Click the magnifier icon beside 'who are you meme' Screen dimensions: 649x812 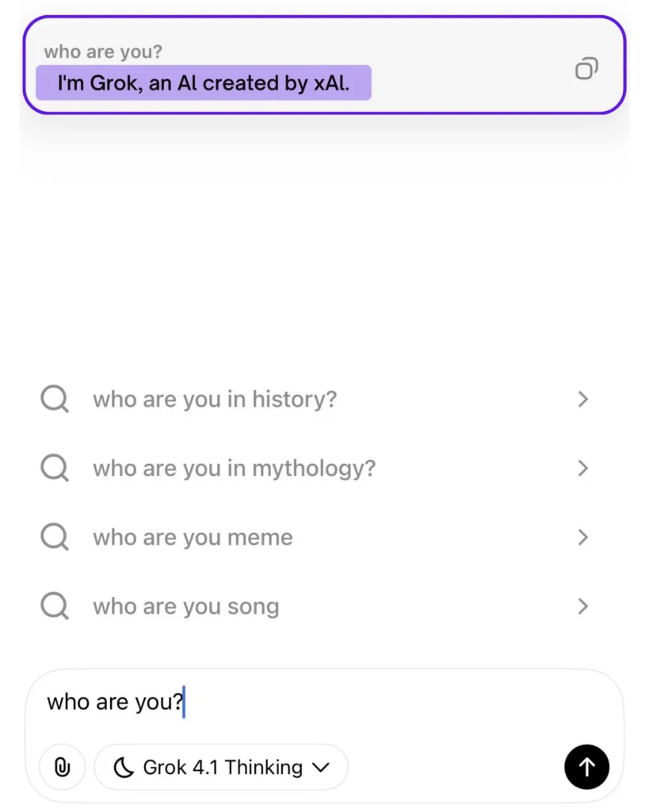(x=54, y=537)
